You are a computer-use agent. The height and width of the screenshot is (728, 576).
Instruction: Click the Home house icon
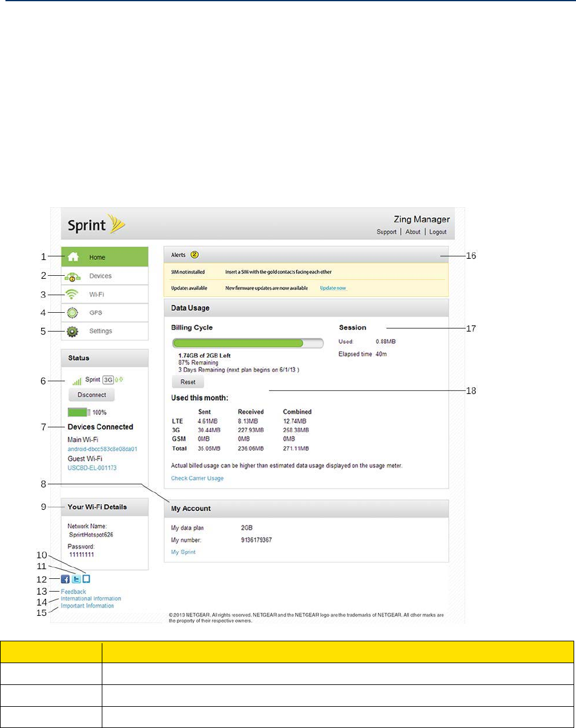[x=73, y=257]
